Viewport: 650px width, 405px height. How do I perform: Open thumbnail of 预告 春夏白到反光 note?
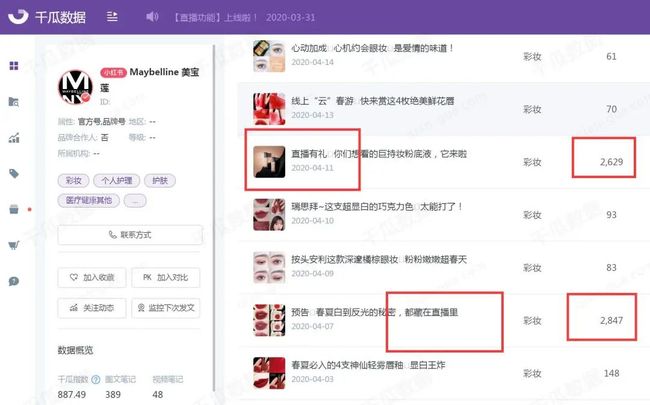269,320
